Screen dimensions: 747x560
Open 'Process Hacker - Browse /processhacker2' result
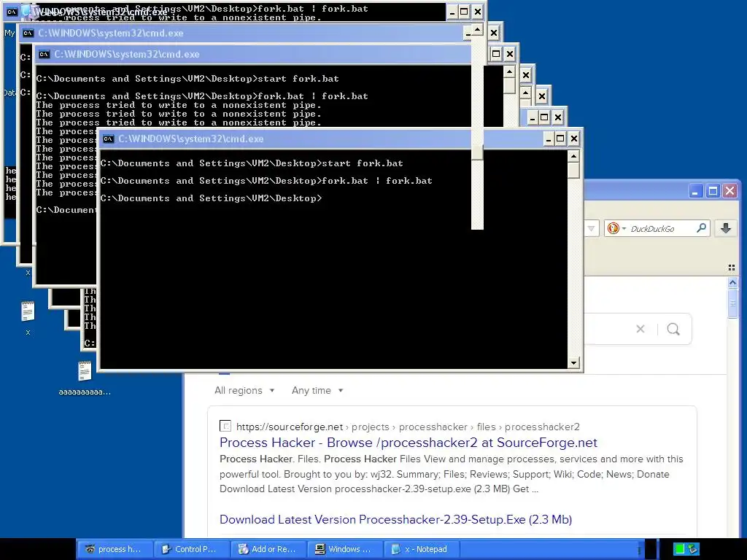click(x=409, y=443)
